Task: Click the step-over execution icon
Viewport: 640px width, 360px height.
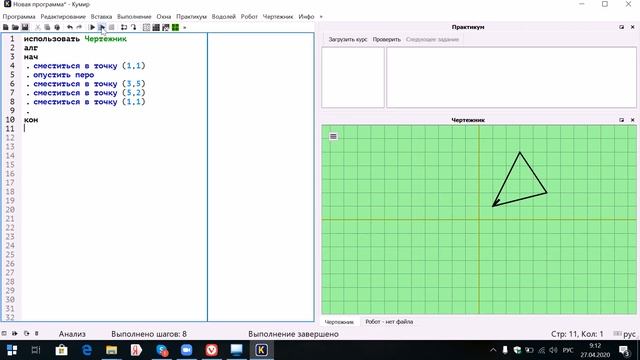Action: pos(124,27)
